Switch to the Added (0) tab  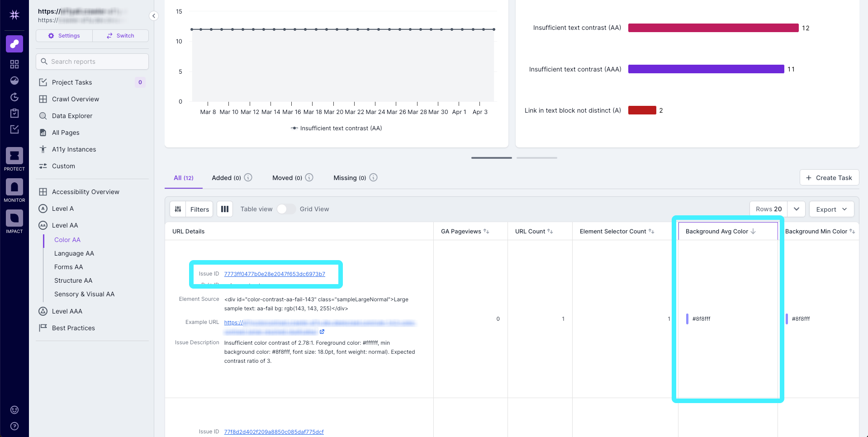tap(226, 177)
